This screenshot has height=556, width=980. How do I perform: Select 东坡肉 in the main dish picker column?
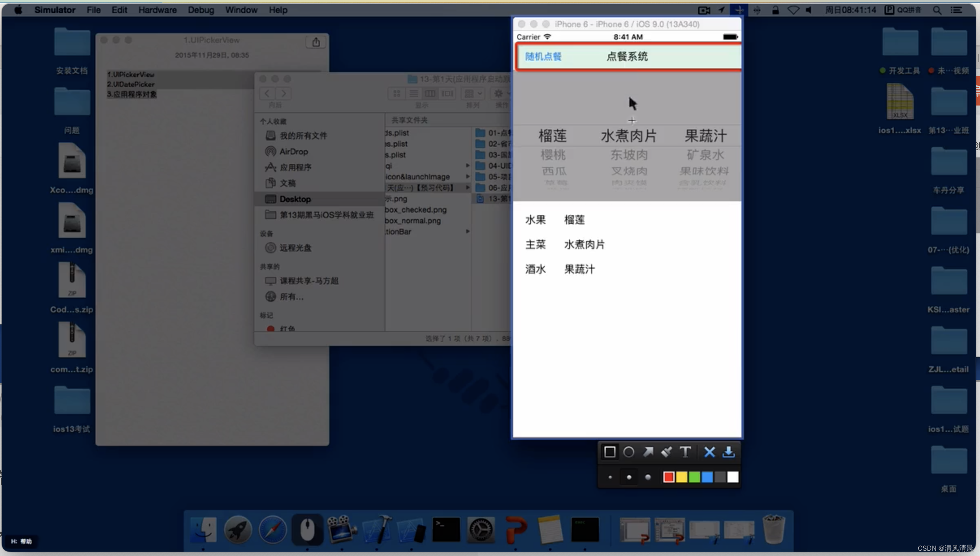coord(629,155)
